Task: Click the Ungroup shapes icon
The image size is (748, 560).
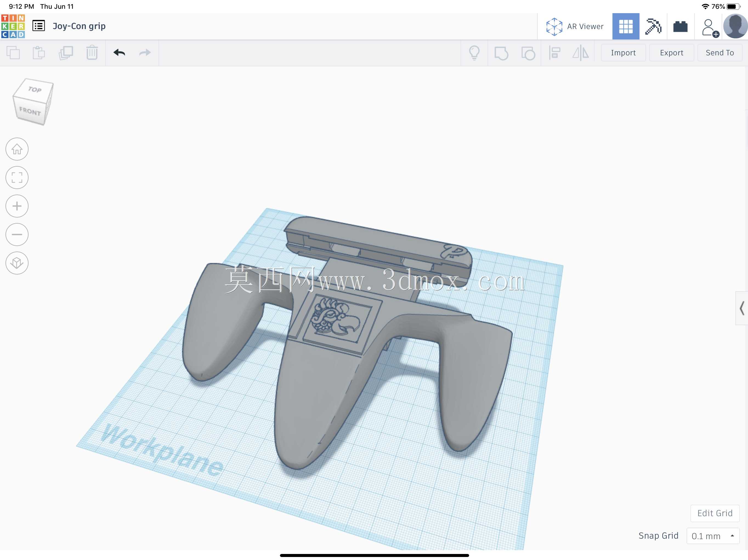Action: (528, 53)
